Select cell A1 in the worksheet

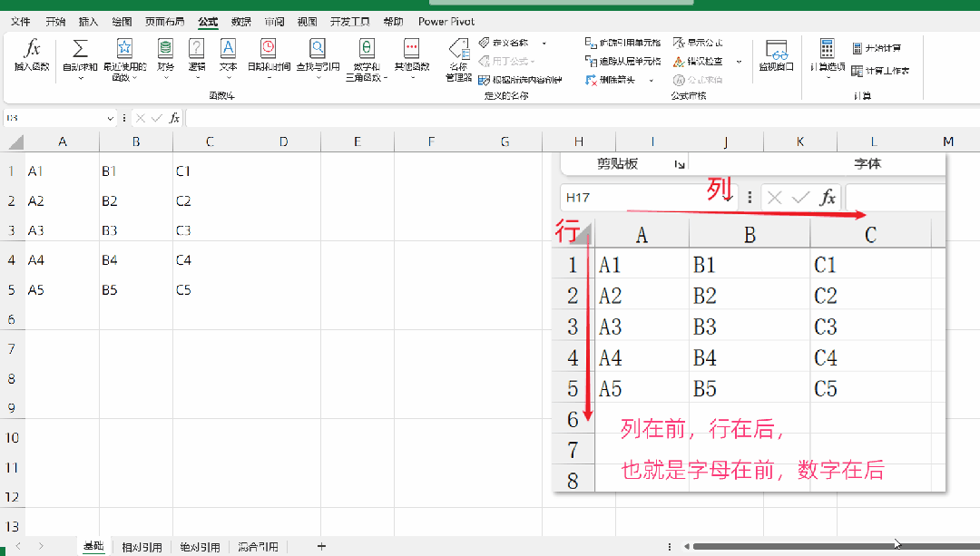click(x=62, y=171)
